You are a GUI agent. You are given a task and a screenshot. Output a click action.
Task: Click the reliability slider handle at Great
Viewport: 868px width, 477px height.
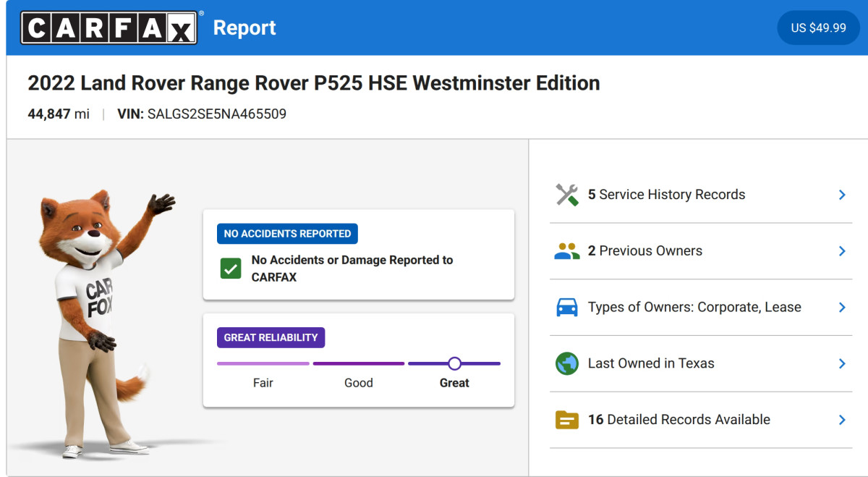pyautogui.click(x=454, y=363)
